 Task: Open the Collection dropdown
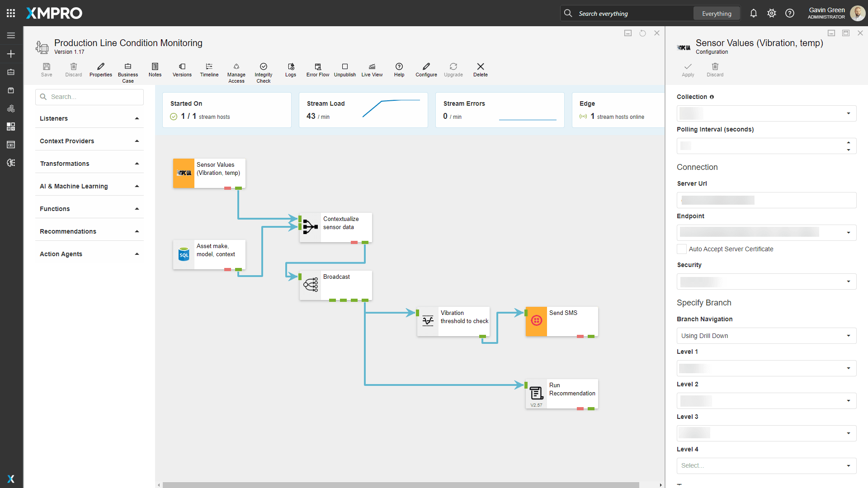(x=766, y=113)
